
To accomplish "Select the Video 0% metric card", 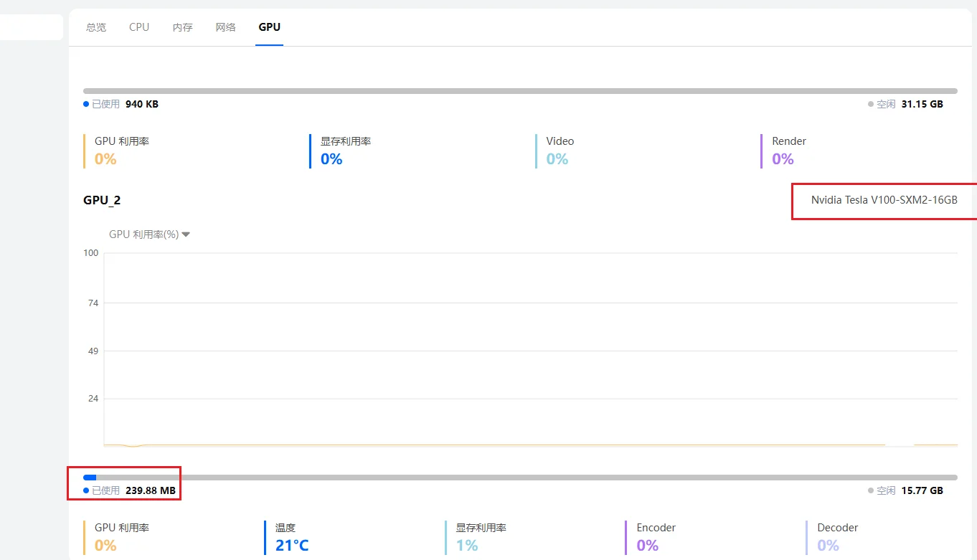I will 560,151.
